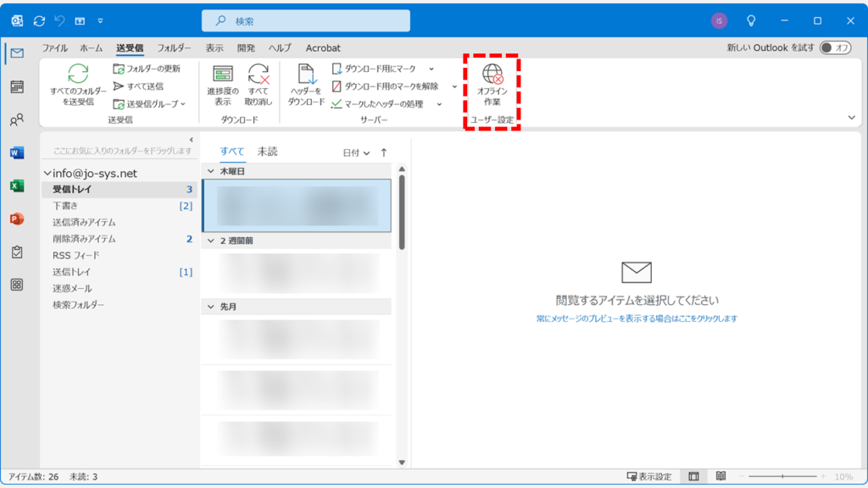Viewport: 868px width, 488px height.
Task: Customize Quick Access Toolbar dropdown
Action: click(100, 21)
